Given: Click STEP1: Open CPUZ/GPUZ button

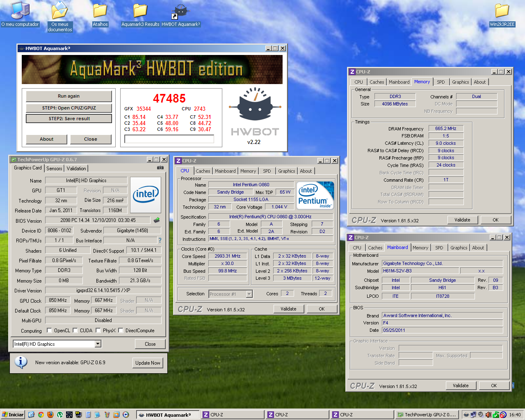Looking at the screenshot, I should (x=68, y=108).
